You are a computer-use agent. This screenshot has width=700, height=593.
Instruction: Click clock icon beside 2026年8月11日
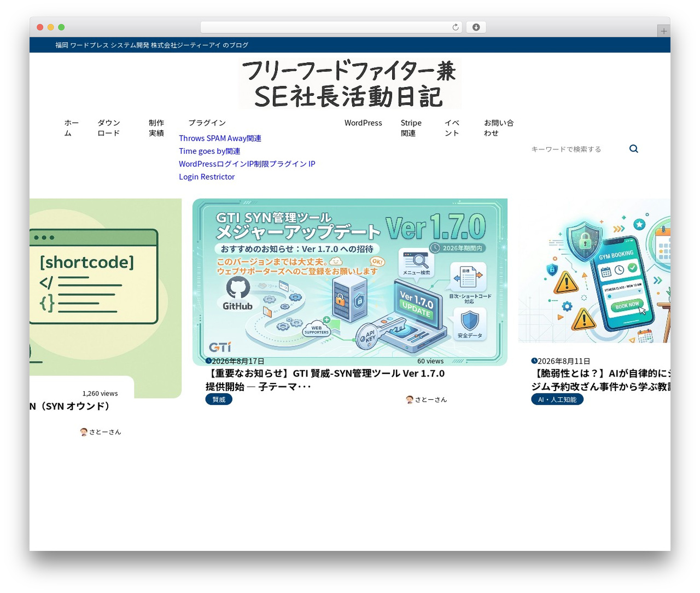click(534, 361)
